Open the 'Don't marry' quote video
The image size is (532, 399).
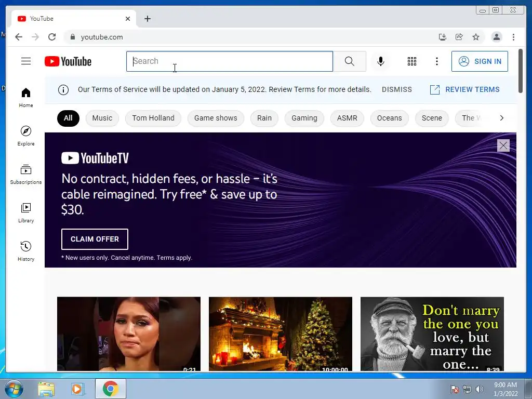coord(432,334)
